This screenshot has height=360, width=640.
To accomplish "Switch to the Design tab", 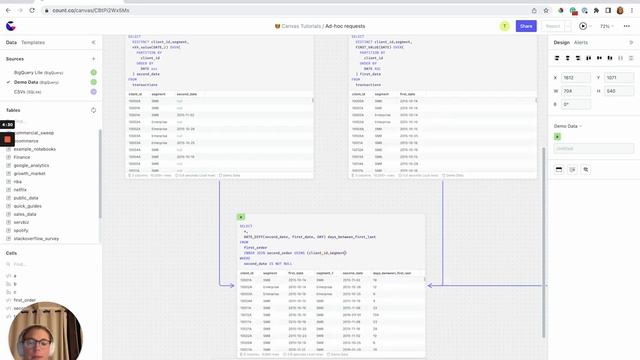I will [561, 42].
